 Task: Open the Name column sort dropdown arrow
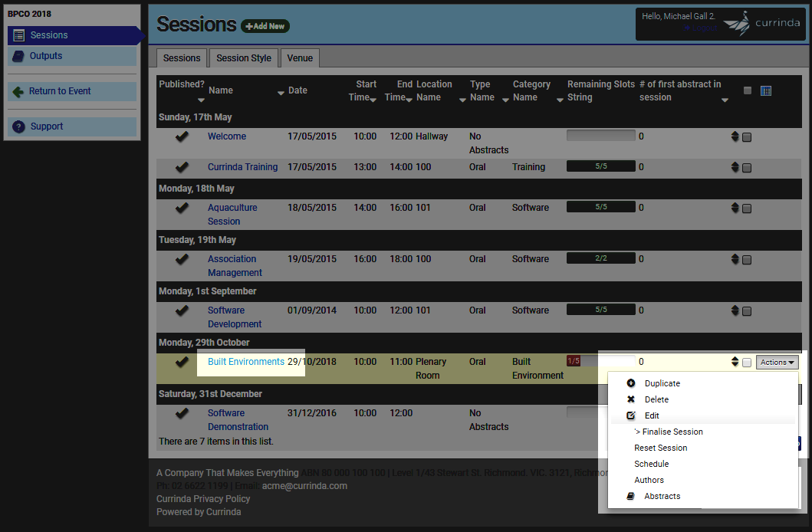pyautogui.click(x=281, y=94)
